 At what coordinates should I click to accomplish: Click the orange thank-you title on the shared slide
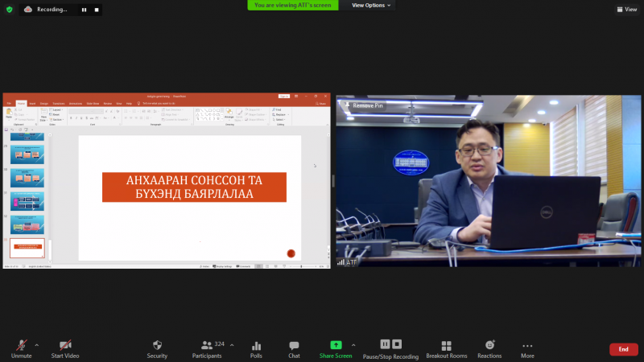click(194, 187)
